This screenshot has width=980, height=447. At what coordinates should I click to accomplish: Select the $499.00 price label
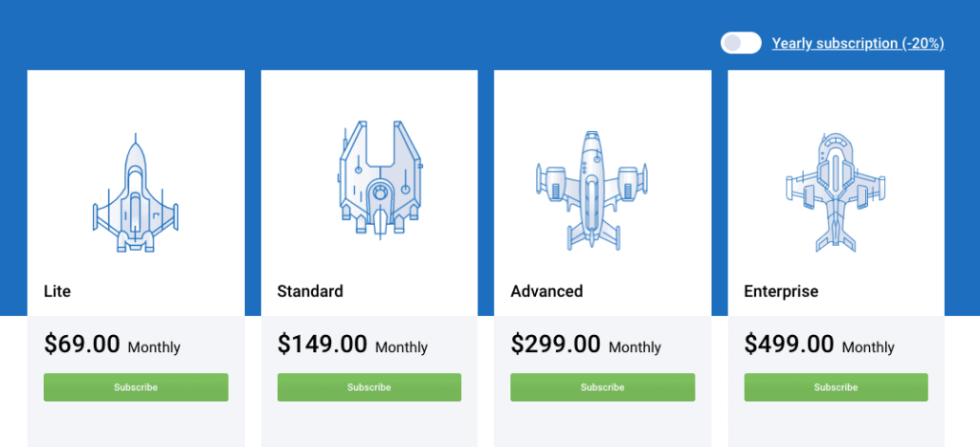click(x=790, y=345)
